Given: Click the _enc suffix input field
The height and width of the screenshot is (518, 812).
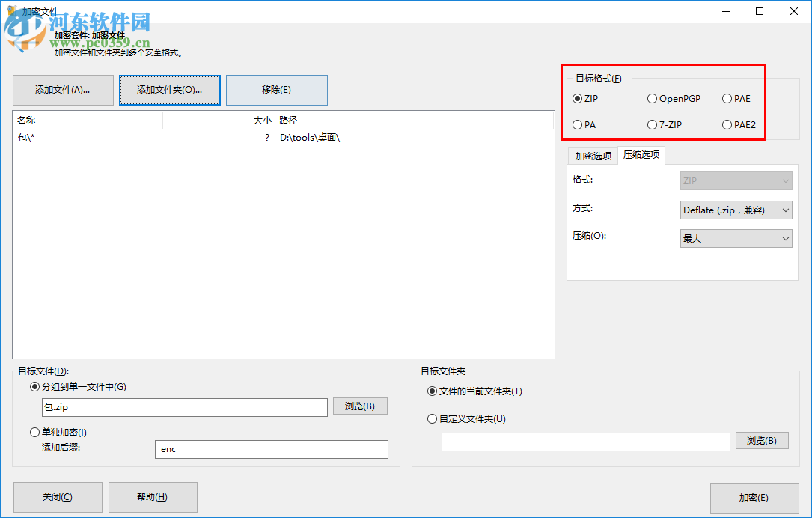Looking at the screenshot, I should click(x=272, y=449).
